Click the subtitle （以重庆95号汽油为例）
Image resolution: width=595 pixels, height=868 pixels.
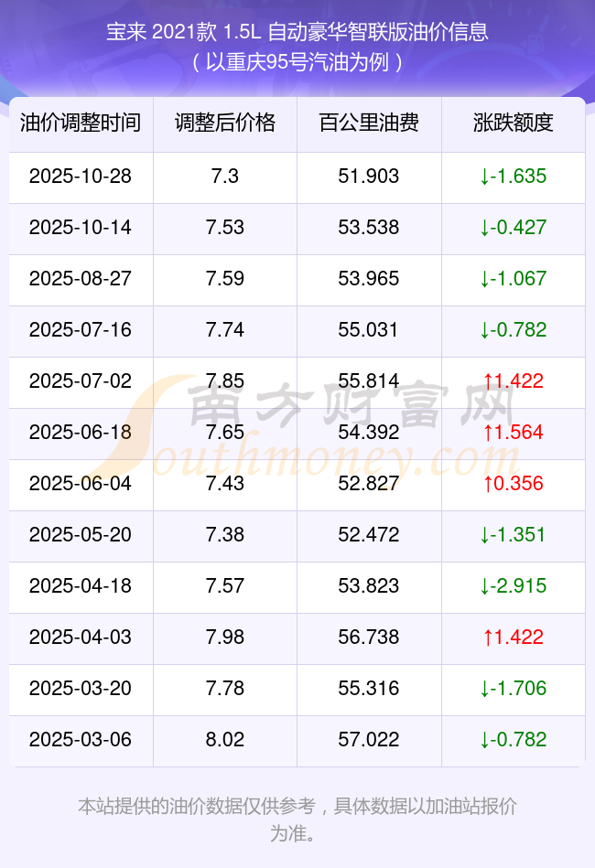[297, 62]
